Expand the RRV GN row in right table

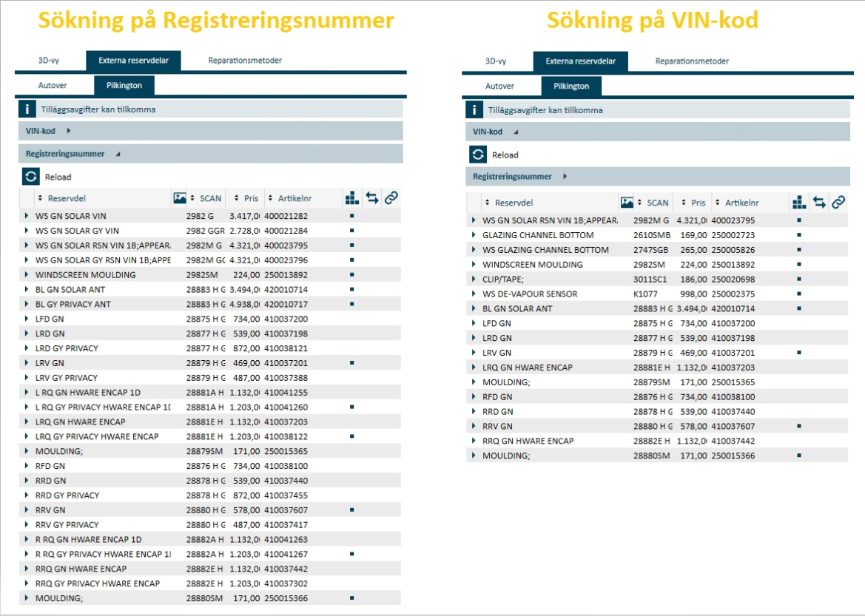(473, 426)
